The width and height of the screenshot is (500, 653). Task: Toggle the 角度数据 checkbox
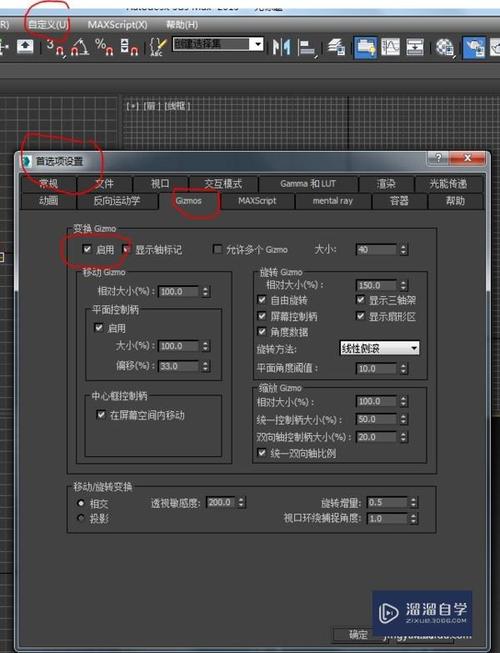click(262, 331)
